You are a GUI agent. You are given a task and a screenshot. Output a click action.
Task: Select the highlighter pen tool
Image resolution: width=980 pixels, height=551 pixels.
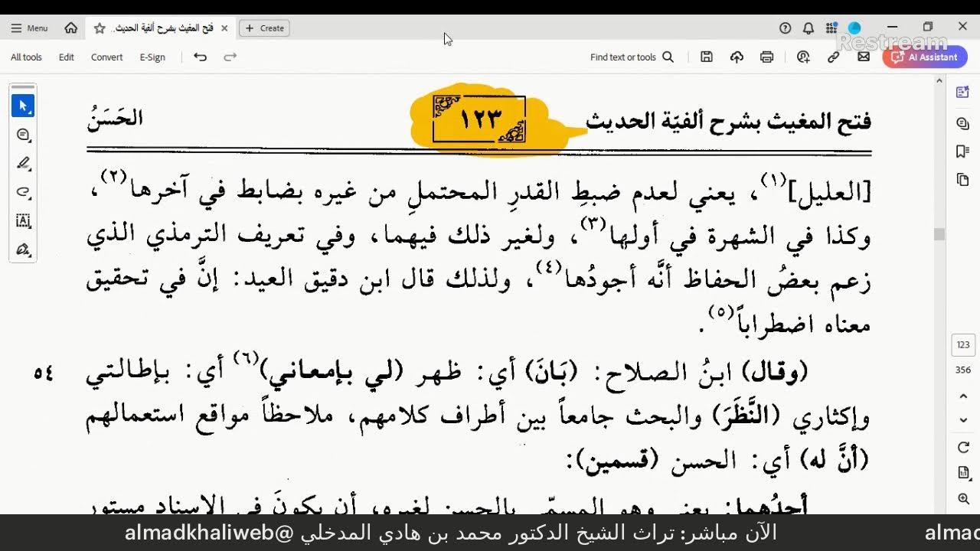[23, 163]
